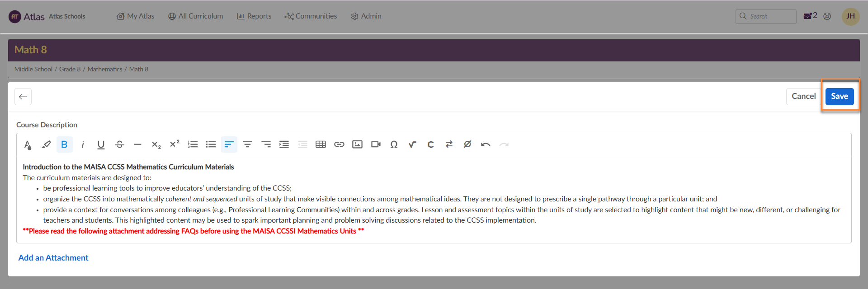Toggle underline formatting

pyautogui.click(x=101, y=144)
